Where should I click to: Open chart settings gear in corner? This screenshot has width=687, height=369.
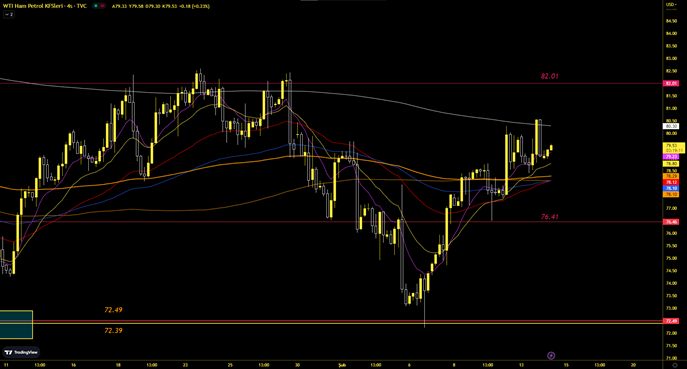pyautogui.click(x=675, y=365)
